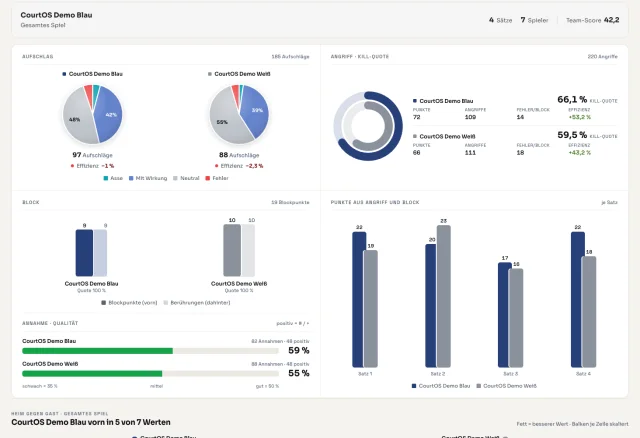
Task: Click the gut ≥ 50 % scale label
Action: point(267,386)
